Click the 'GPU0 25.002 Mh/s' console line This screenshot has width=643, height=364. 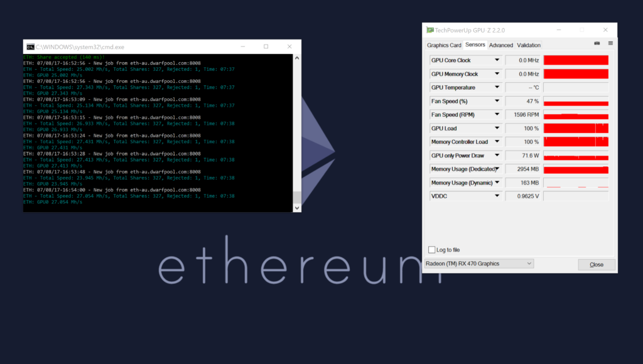coord(53,75)
